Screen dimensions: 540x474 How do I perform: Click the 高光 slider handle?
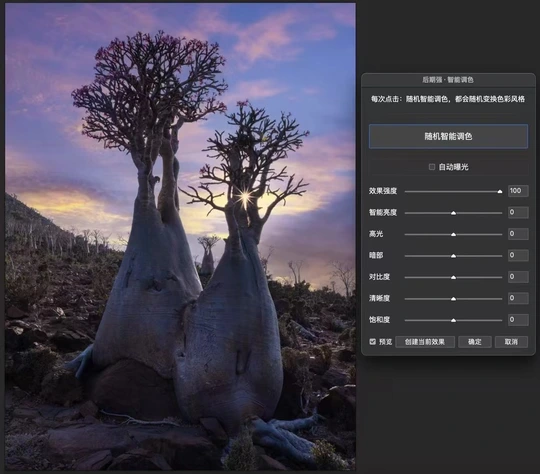[x=454, y=235]
